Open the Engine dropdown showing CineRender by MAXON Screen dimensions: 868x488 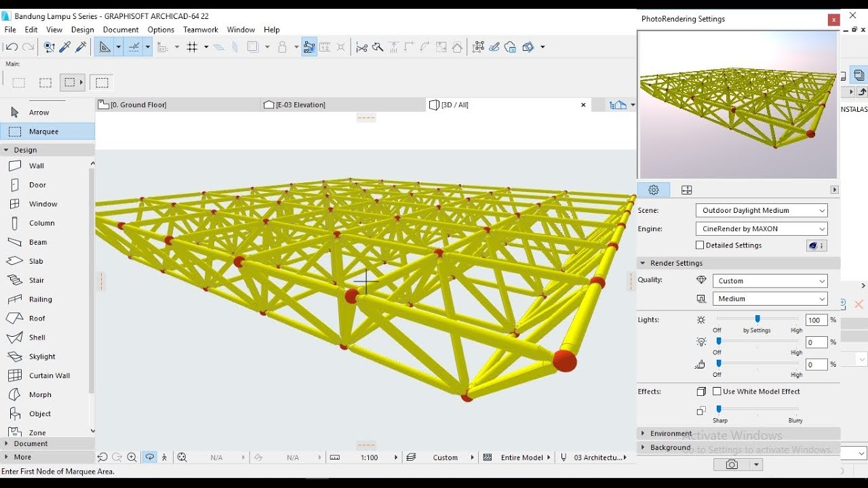pyautogui.click(x=762, y=228)
